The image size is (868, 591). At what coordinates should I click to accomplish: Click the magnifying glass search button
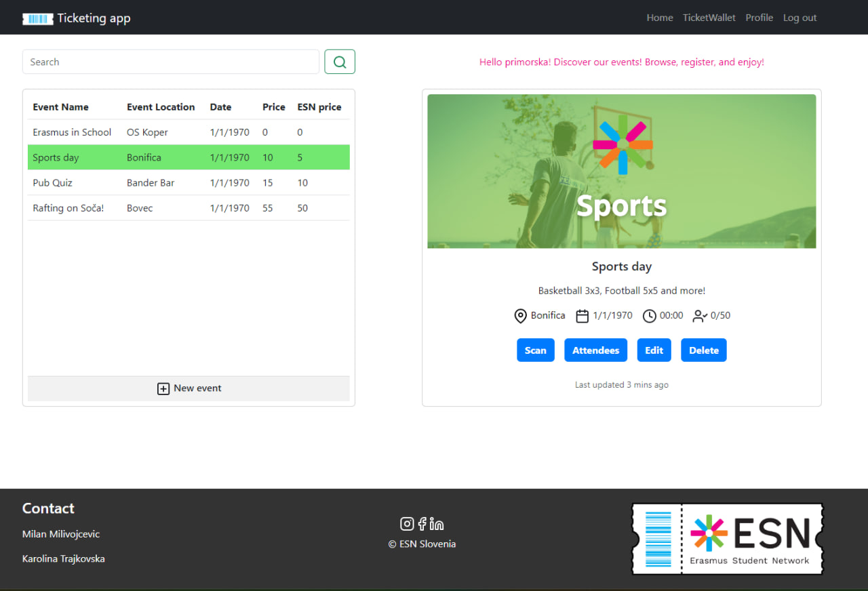point(340,62)
